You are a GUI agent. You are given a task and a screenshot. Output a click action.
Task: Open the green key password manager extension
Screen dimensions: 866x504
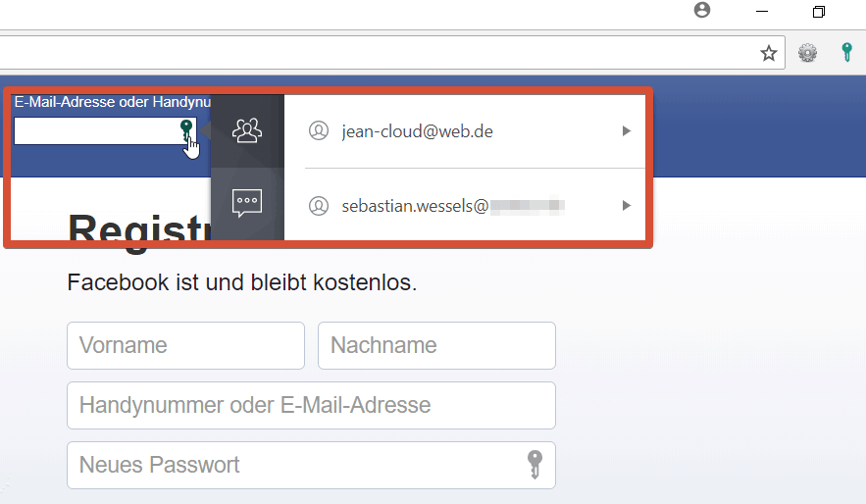point(846,52)
